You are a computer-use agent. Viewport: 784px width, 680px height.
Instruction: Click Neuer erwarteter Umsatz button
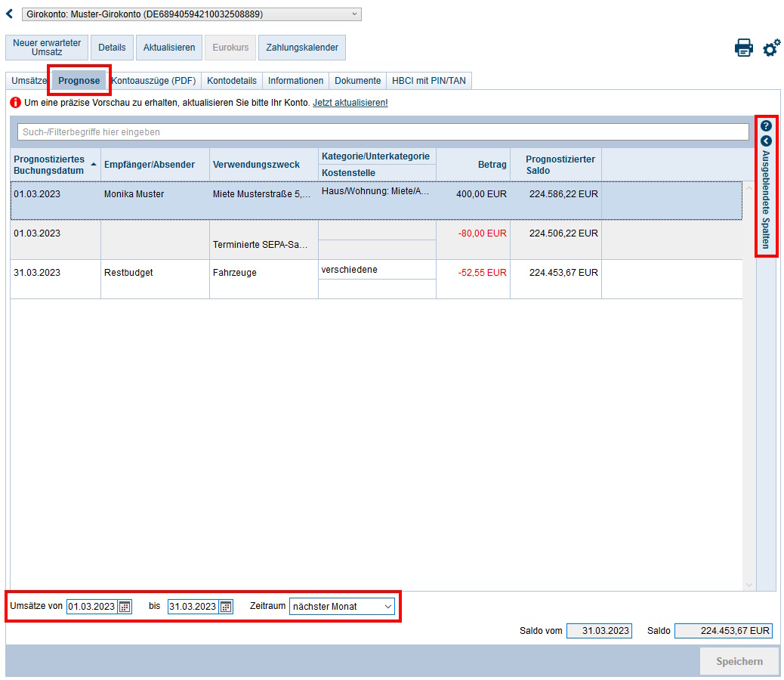pos(47,48)
